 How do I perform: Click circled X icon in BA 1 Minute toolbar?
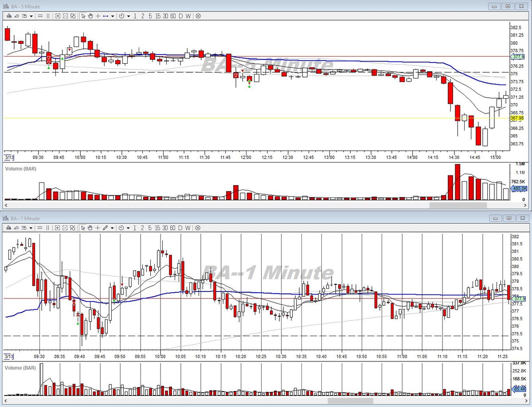click(x=198, y=228)
